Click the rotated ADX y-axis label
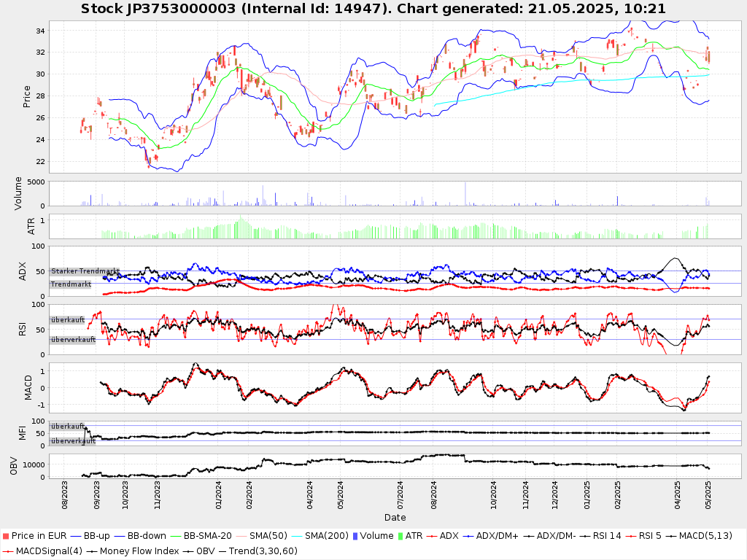The height and width of the screenshot is (560, 747). click(x=23, y=271)
